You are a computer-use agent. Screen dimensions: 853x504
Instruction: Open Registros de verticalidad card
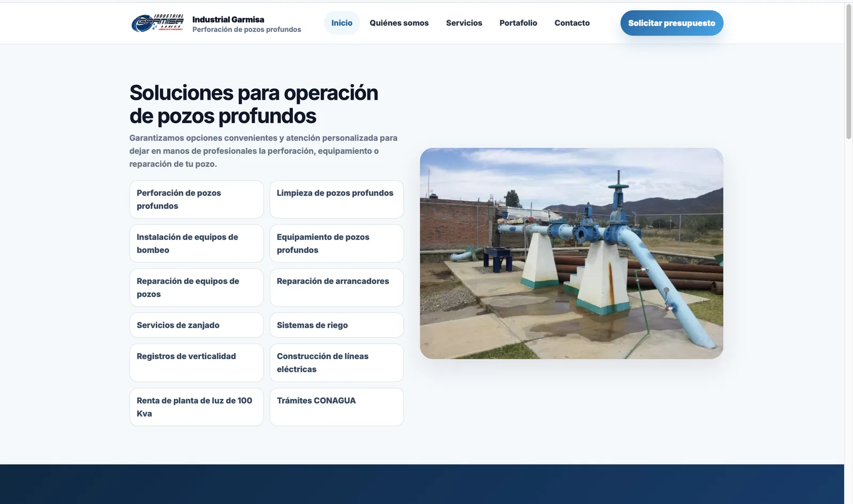point(196,363)
